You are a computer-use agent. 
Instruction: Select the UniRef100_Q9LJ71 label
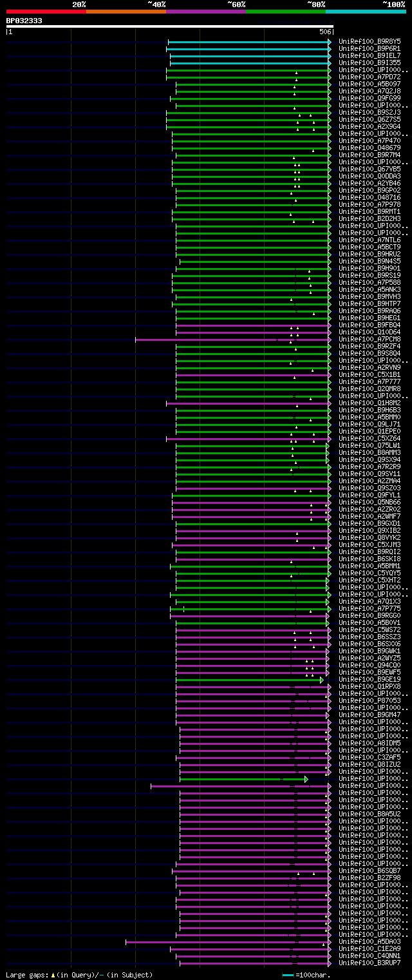click(x=370, y=424)
